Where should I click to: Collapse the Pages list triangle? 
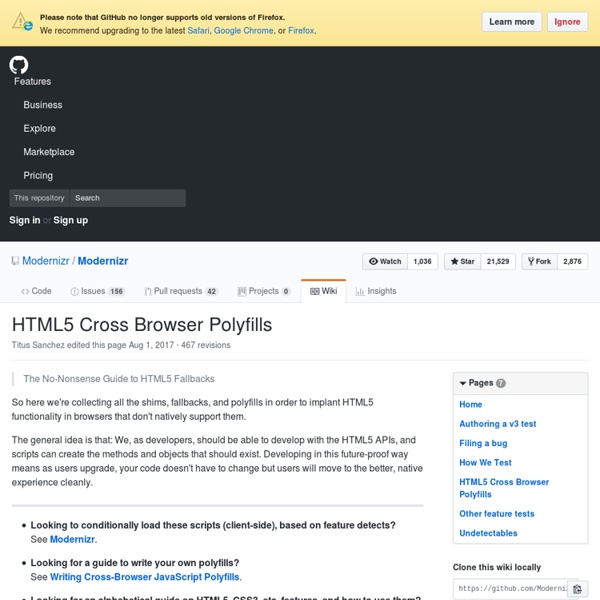pos(463,383)
